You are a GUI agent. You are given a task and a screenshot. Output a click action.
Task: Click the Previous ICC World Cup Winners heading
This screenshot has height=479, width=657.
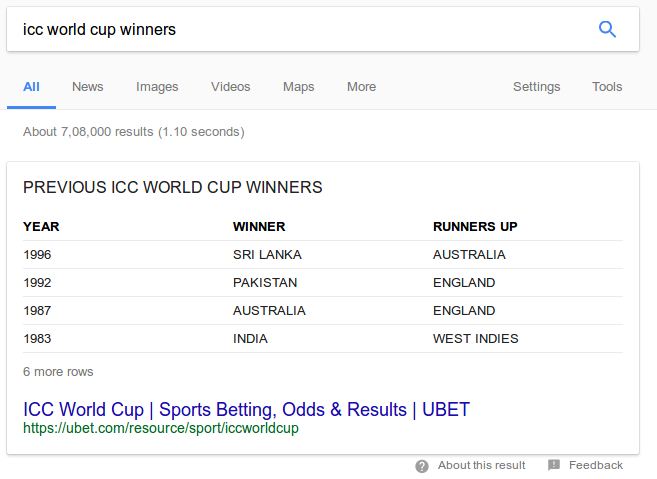pyautogui.click(x=173, y=187)
